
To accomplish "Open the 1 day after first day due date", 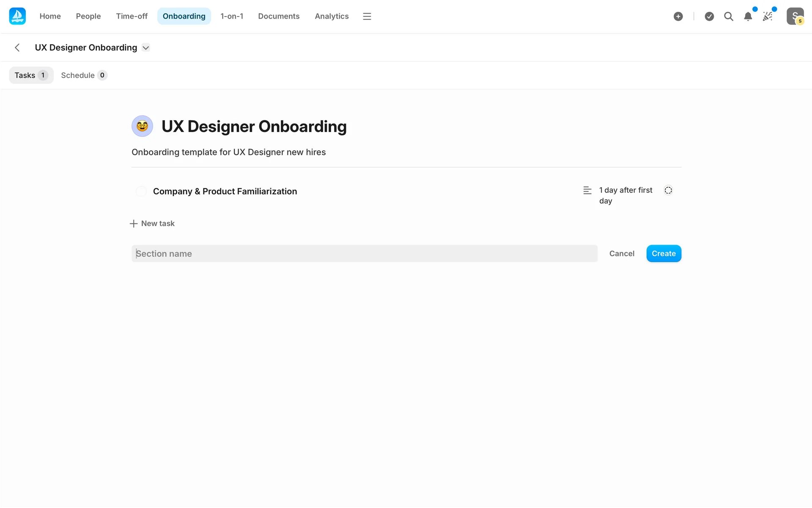I will [x=625, y=195].
